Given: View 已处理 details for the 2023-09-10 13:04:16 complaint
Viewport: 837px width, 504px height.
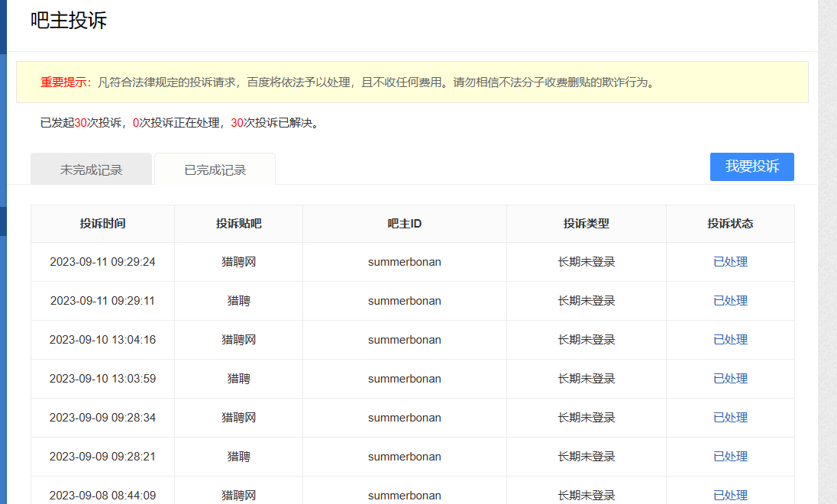Looking at the screenshot, I should (730, 340).
